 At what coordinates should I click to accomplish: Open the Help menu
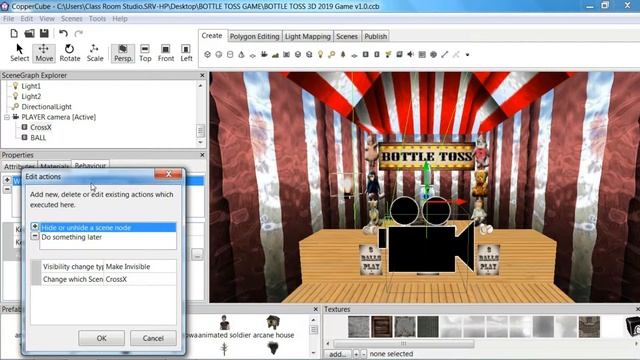click(x=120, y=19)
